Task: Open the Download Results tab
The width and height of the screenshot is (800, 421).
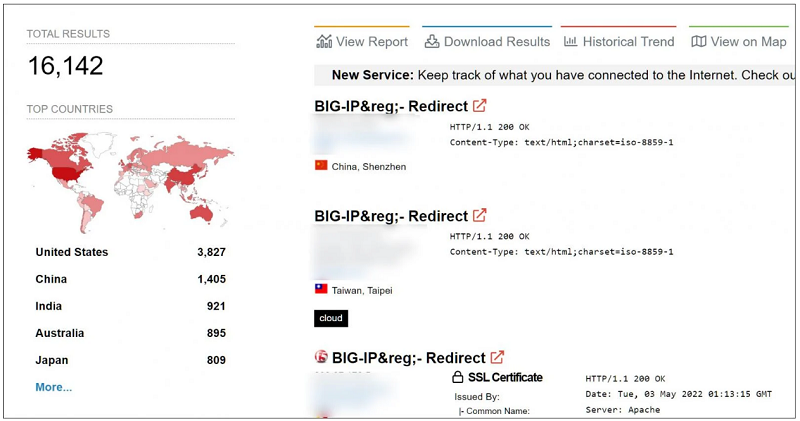Action: tap(487, 41)
